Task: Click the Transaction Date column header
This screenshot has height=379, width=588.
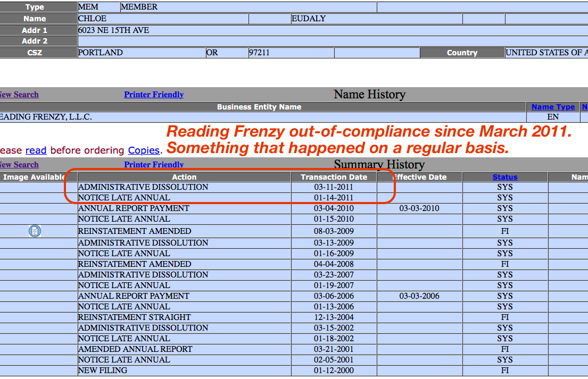Action: coord(334,177)
